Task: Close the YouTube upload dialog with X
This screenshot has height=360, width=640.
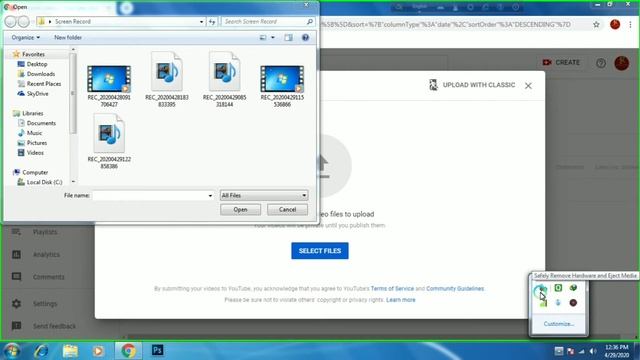Action: coord(528,86)
